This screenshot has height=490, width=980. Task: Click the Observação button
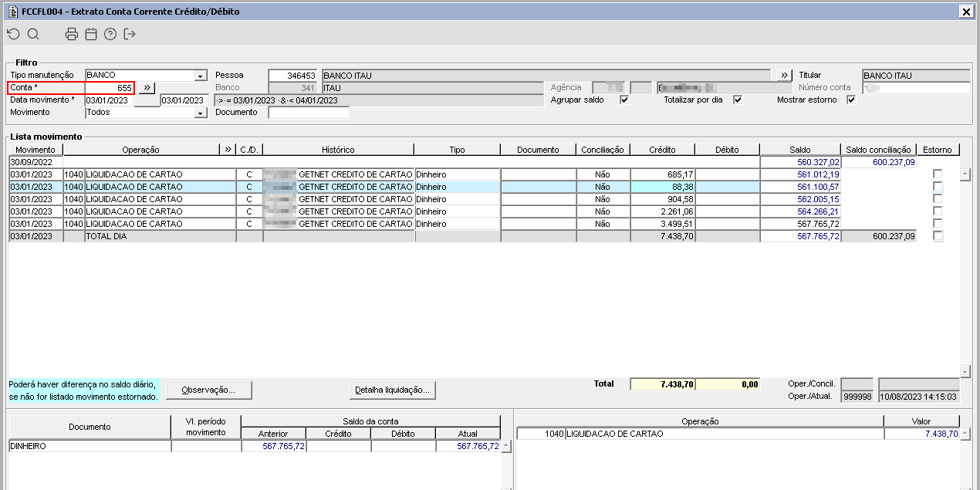[x=208, y=390]
